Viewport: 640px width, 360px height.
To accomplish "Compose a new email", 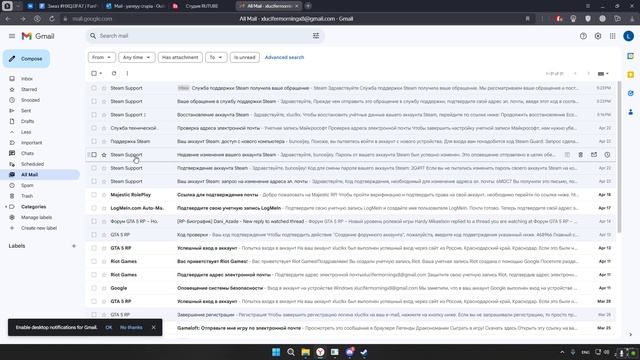I will (x=27, y=59).
